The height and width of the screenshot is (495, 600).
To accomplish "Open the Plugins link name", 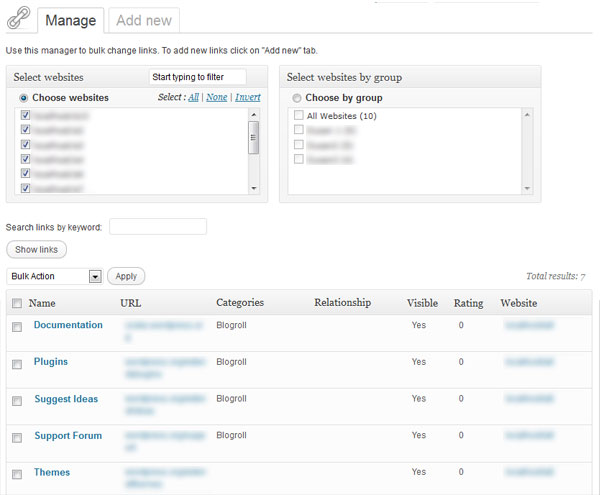I will coord(51,362).
